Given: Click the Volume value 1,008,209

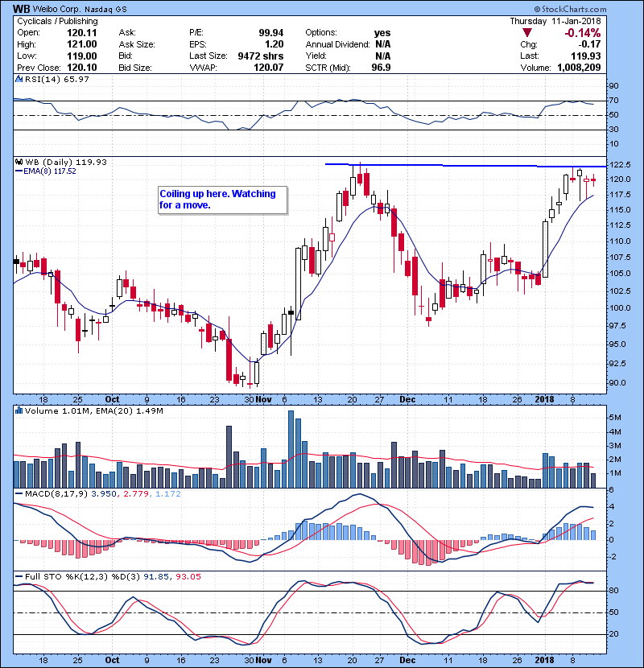Looking at the screenshot, I should click(579, 68).
